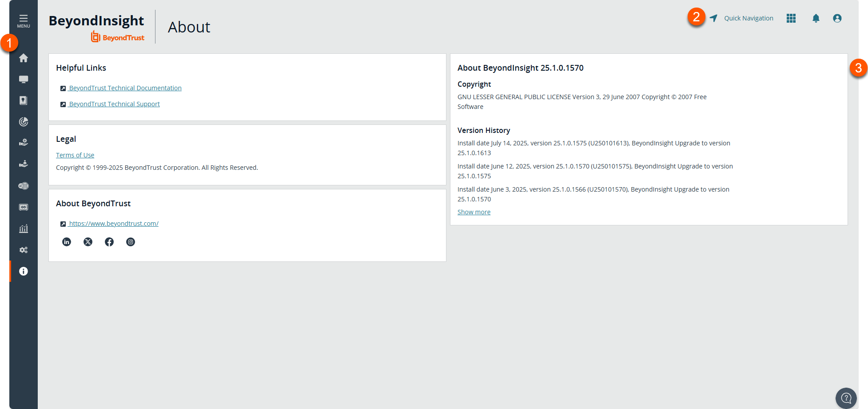The height and width of the screenshot is (409, 868).
Task: Click the Helpful Links heading
Action: 81,68
